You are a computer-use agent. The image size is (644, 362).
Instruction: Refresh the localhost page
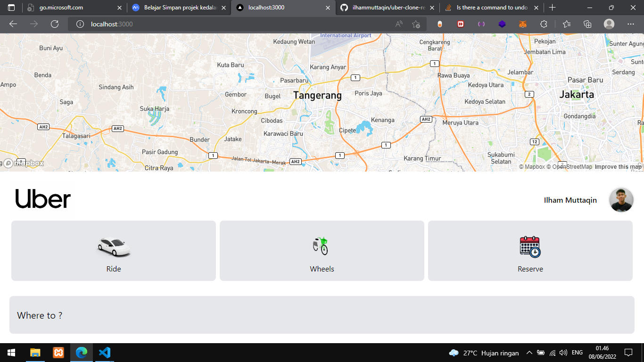(x=55, y=24)
